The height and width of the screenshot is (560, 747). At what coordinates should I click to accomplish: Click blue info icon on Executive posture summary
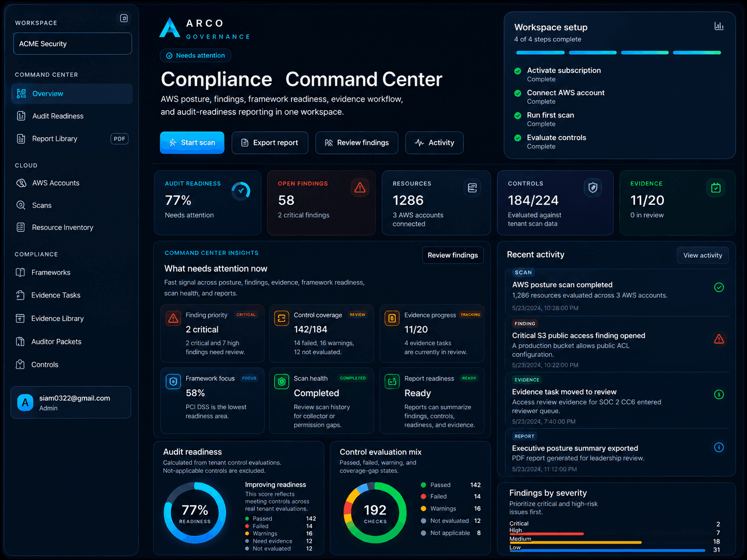tap(719, 447)
